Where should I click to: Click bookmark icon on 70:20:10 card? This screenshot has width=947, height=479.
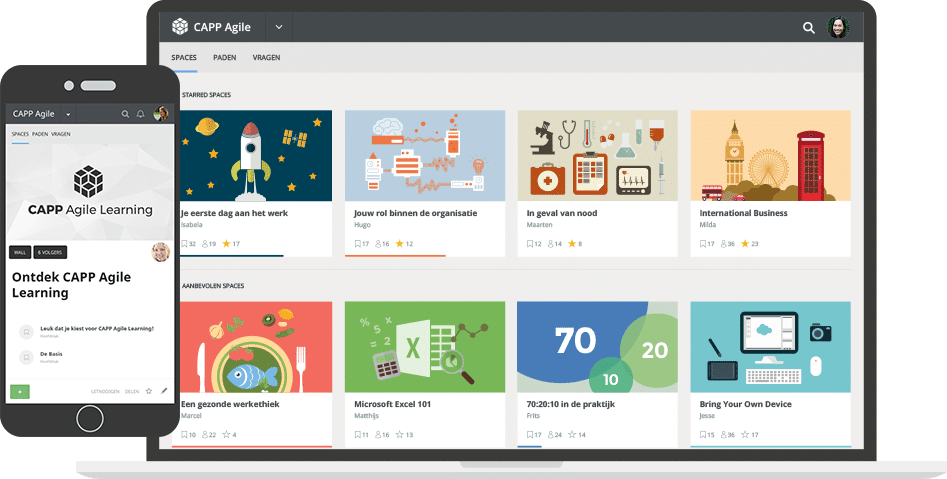[x=530, y=435]
